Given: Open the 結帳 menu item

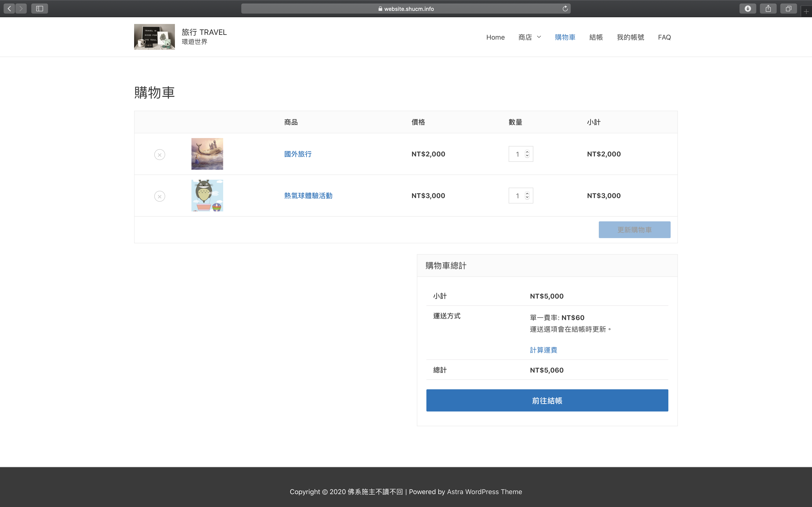Looking at the screenshot, I should [x=596, y=37].
